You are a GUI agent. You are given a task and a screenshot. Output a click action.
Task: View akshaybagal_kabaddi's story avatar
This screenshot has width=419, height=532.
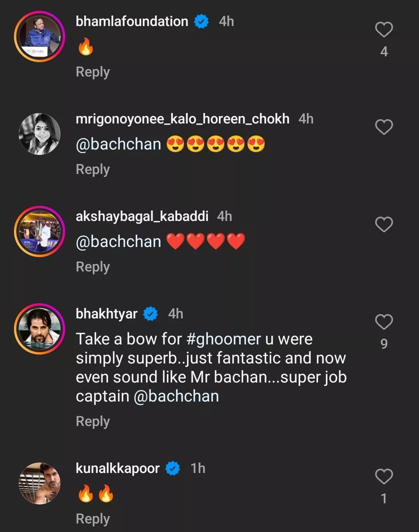(40, 231)
